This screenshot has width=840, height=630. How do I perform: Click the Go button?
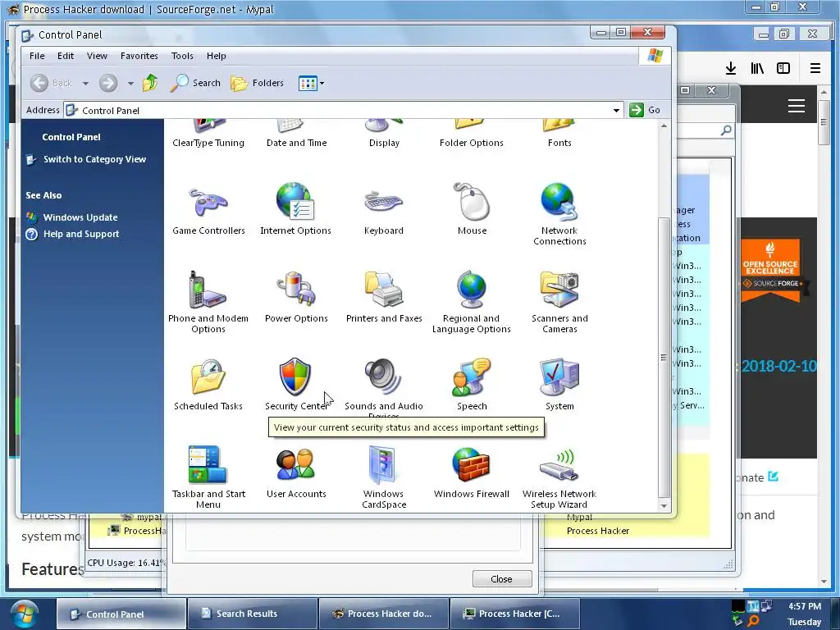[x=645, y=110]
